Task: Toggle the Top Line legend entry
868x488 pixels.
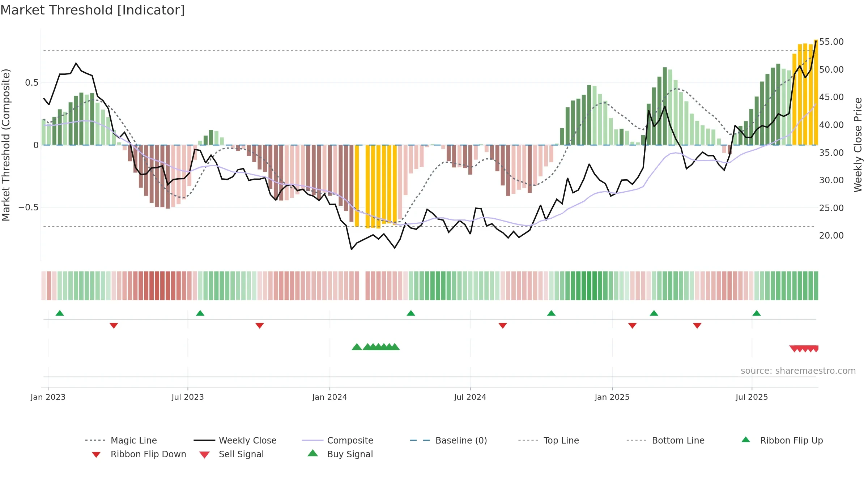Action: point(549,440)
